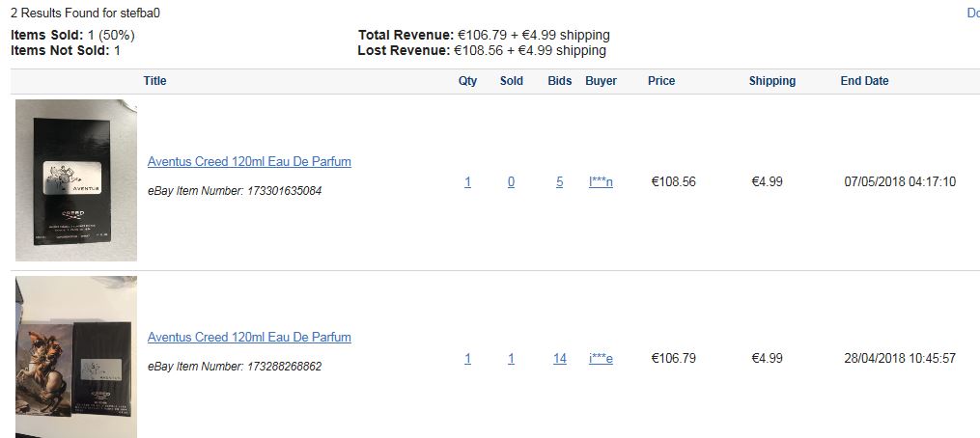Open buyer i***e profile link
The image size is (980, 438).
(x=601, y=359)
